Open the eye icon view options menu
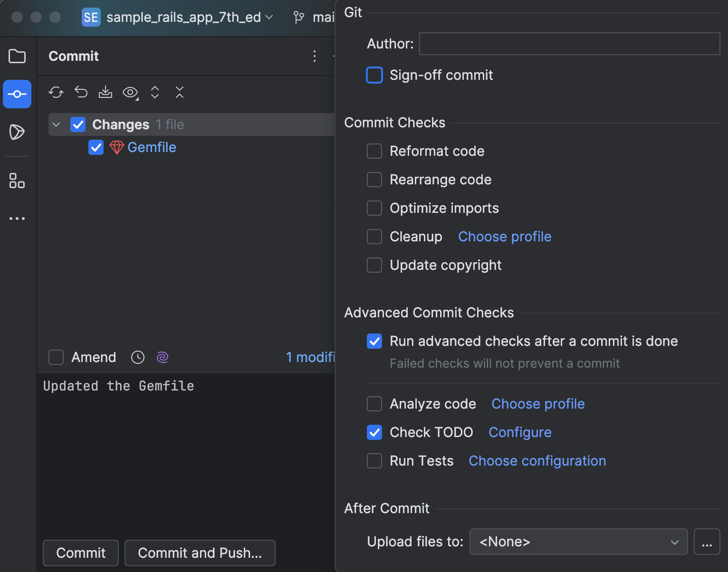The width and height of the screenshot is (728, 572). (x=130, y=92)
